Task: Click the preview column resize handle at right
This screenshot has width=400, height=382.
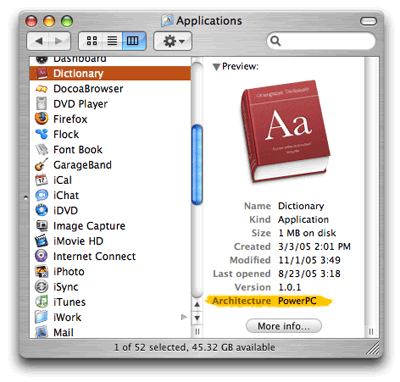Action: (371, 332)
